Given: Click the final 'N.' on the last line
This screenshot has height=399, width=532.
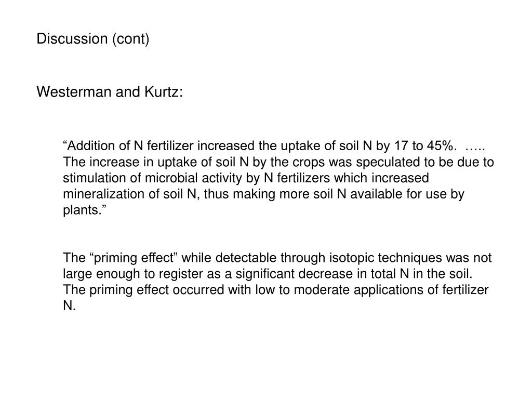Looking at the screenshot, I should [69, 305].
